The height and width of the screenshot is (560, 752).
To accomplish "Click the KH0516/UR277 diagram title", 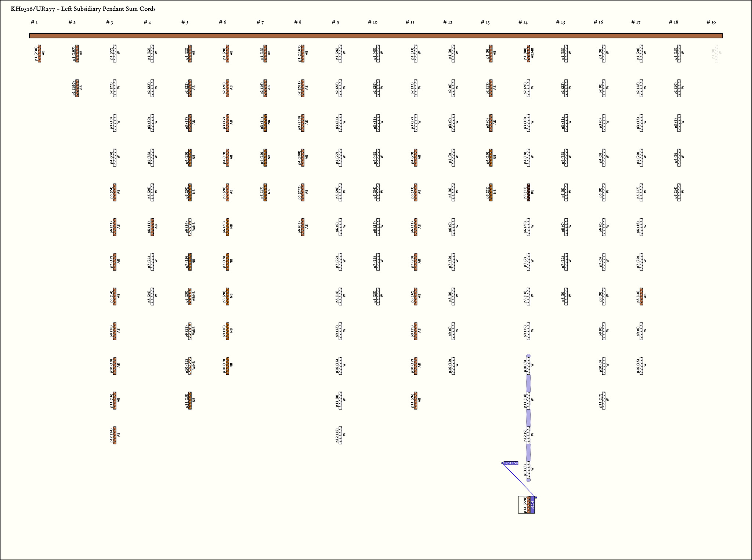I will click(83, 9).
